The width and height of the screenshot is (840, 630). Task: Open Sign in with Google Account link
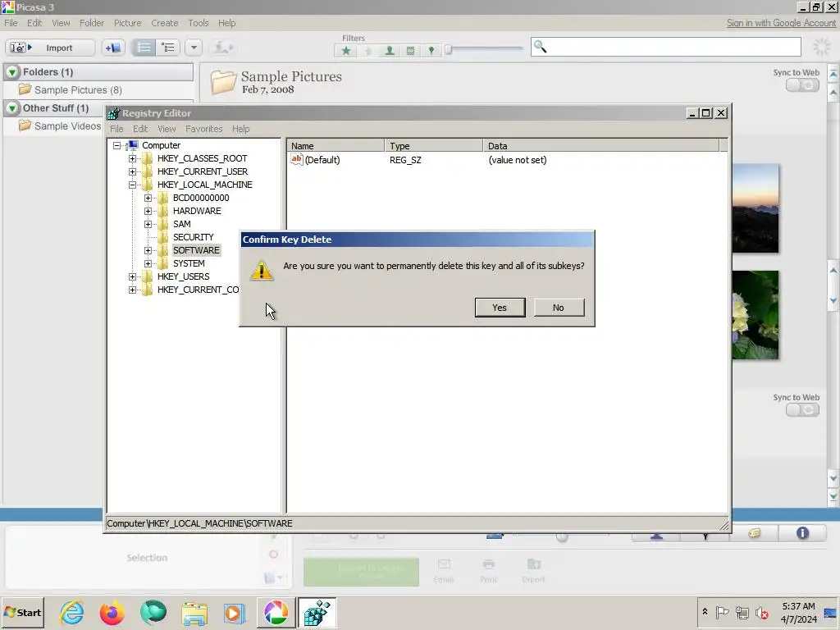pos(781,23)
